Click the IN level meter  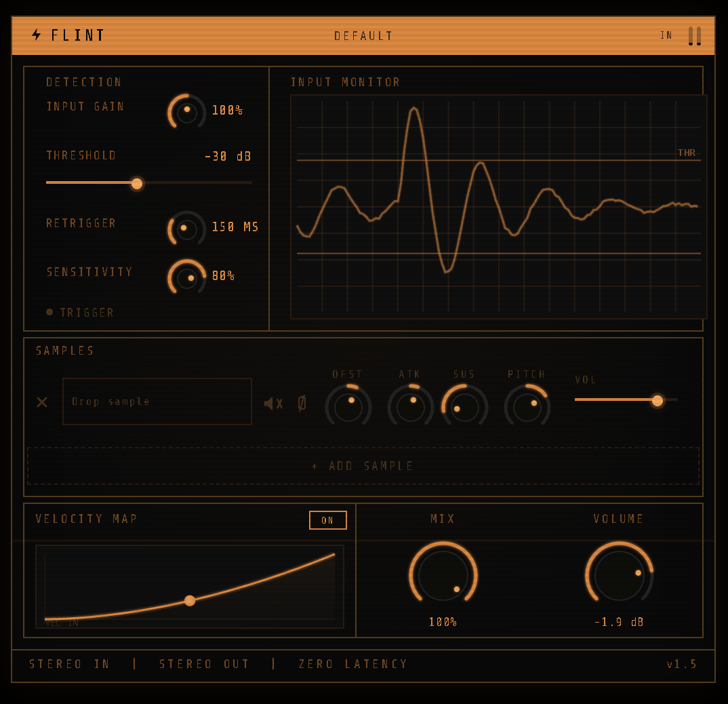695,36
